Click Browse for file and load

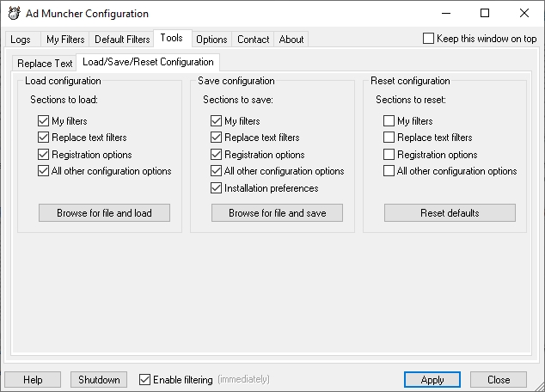click(x=104, y=213)
